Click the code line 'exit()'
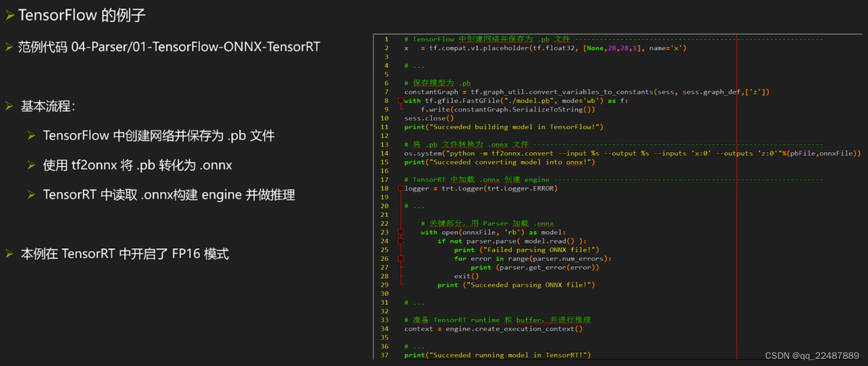This screenshot has width=868, height=366. click(467, 276)
